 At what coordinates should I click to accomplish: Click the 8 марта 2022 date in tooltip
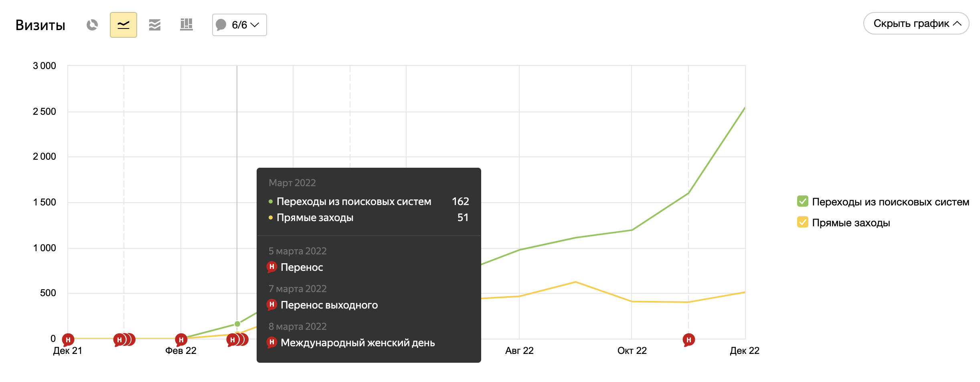click(x=298, y=327)
